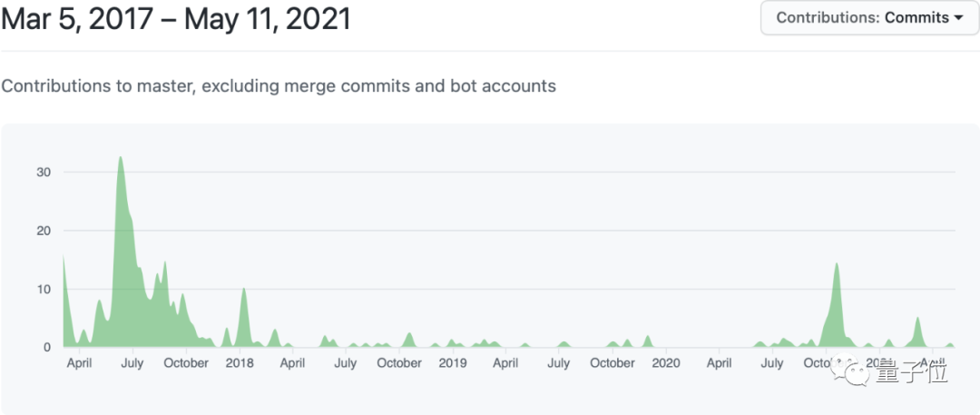Click the commit peak above the 2018 label

243,291
